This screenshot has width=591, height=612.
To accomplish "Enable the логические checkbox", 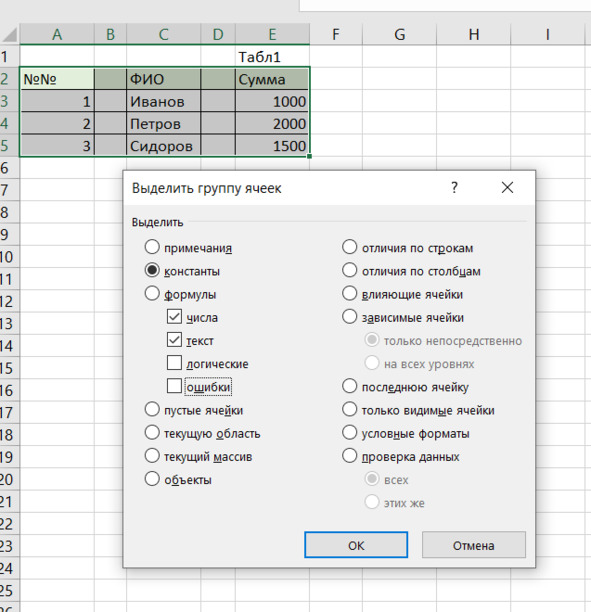I will click(174, 363).
